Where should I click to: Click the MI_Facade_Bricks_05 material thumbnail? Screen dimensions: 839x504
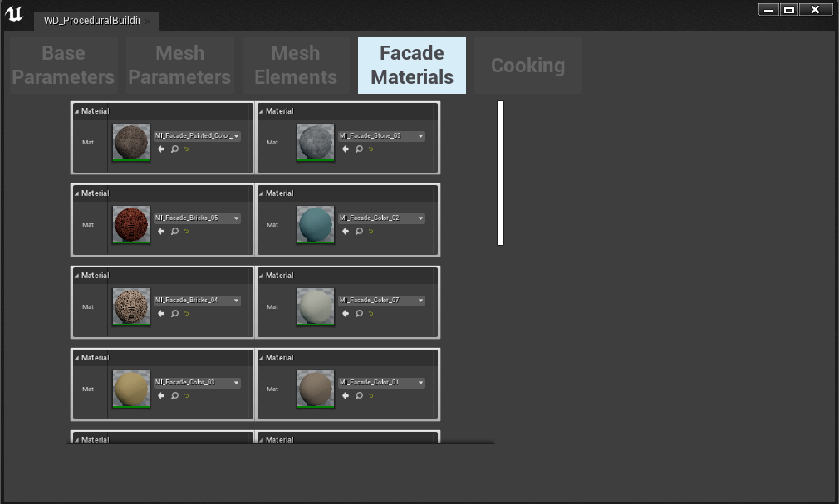pos(130,224)
